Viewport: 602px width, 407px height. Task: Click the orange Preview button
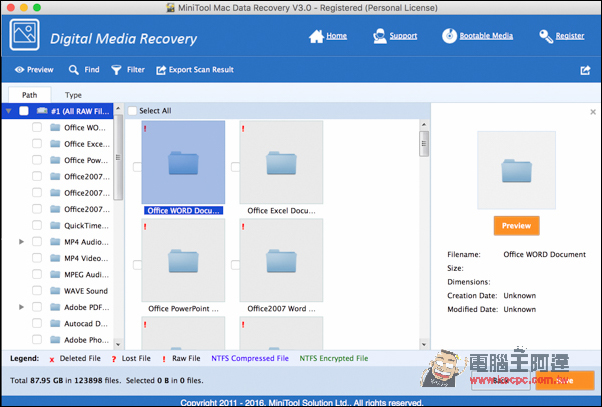(x=516, y=226)
